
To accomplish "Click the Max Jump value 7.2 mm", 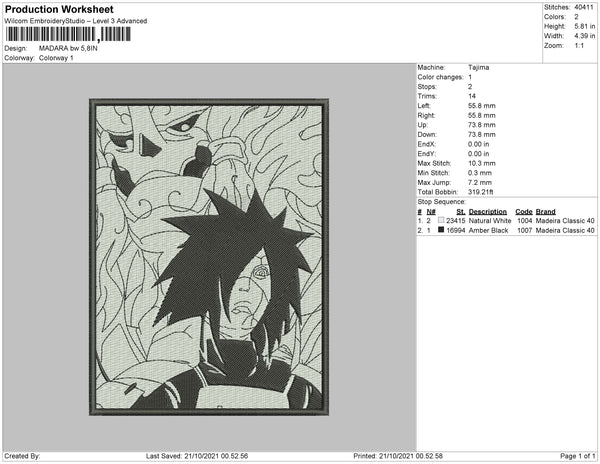I will 480,182.
